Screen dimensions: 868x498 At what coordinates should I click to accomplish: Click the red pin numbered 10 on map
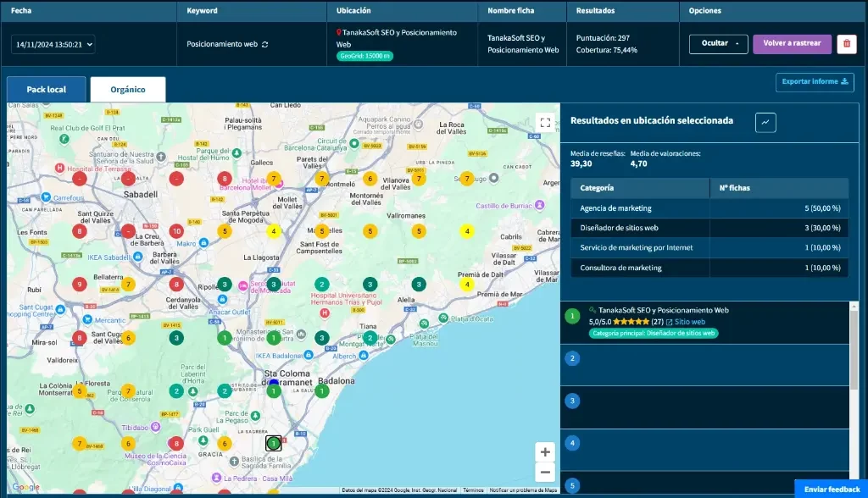click(x=176, y=231)
